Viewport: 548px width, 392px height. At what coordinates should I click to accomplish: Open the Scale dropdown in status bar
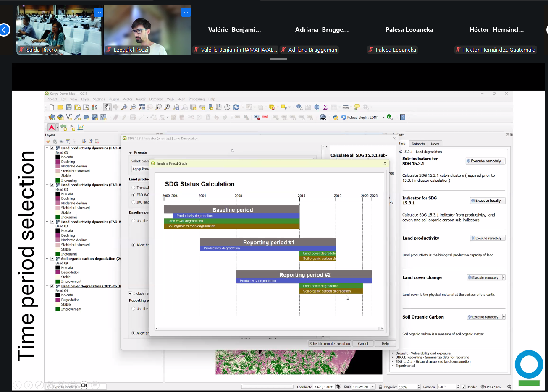(372, 387)
